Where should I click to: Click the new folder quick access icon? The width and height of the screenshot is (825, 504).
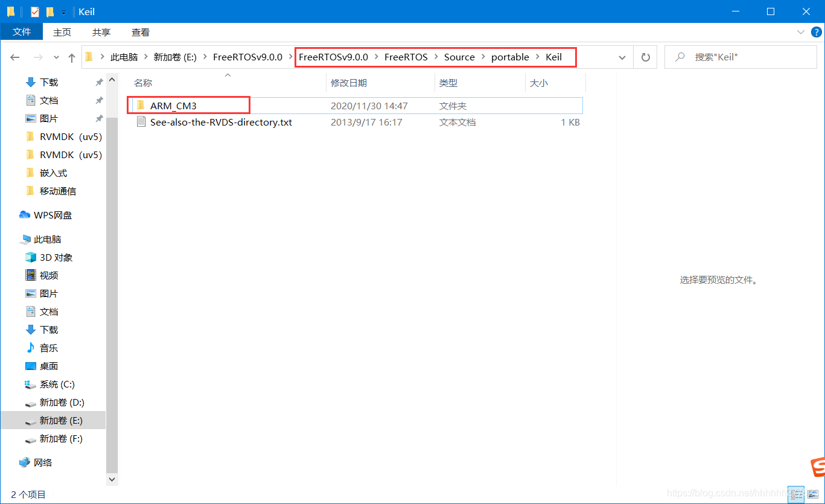[x=50, y=11]
